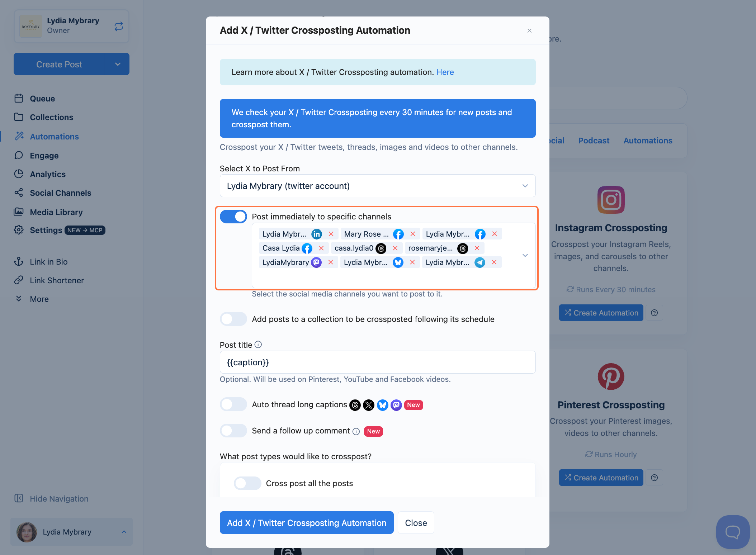Remove the Mary Rose Facebook channel tag
756x555 pixels.
413,234
